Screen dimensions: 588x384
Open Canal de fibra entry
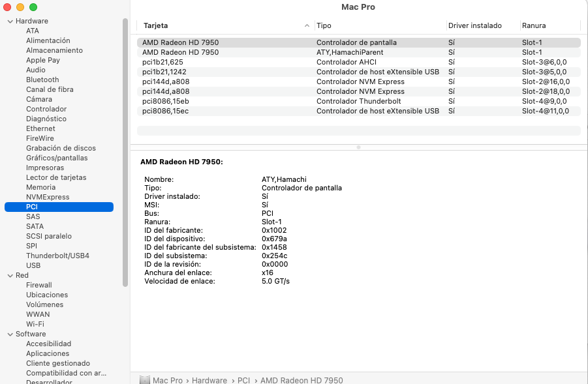pos(50,89)
